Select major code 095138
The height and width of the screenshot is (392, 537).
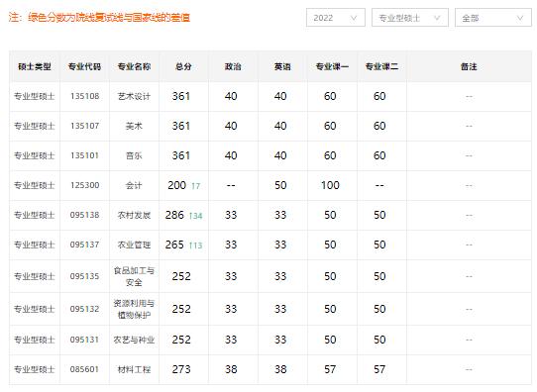point(84,215)
